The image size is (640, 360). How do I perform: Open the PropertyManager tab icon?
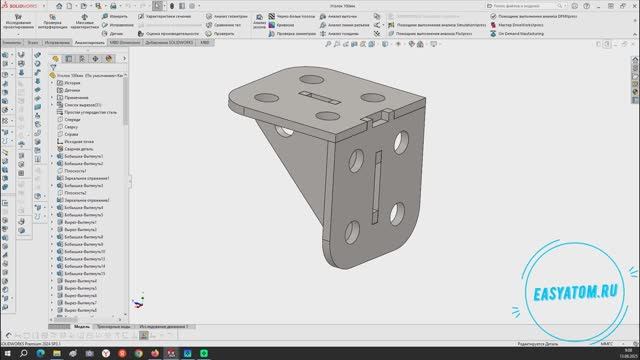point(69,59)
